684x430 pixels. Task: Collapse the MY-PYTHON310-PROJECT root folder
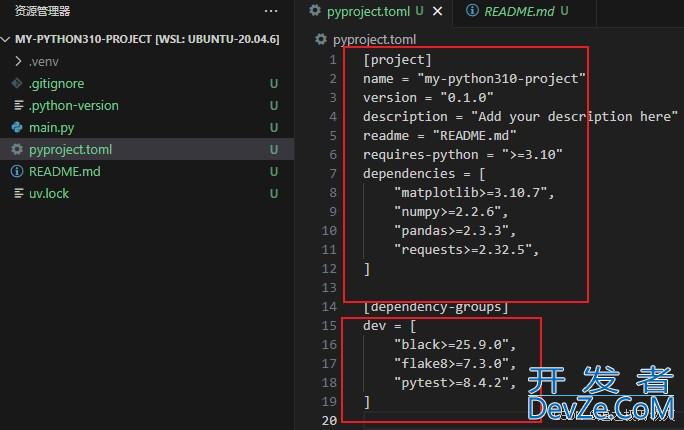point(7,39)
